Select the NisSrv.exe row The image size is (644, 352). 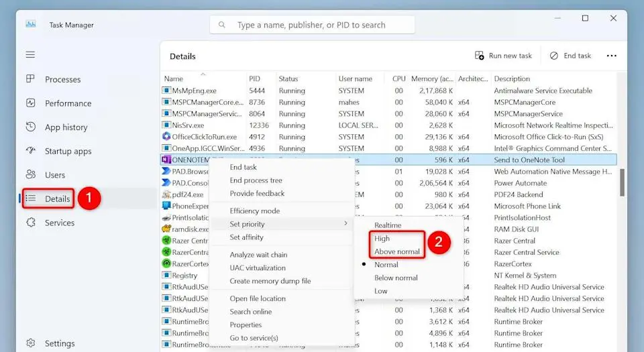pyautogui.click(x=388, y=125)
